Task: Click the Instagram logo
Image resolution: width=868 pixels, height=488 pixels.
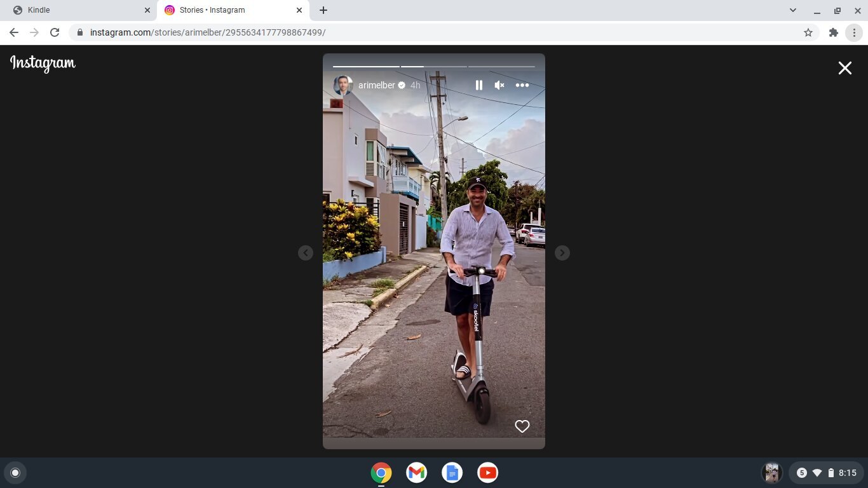Action: [43, 64]
